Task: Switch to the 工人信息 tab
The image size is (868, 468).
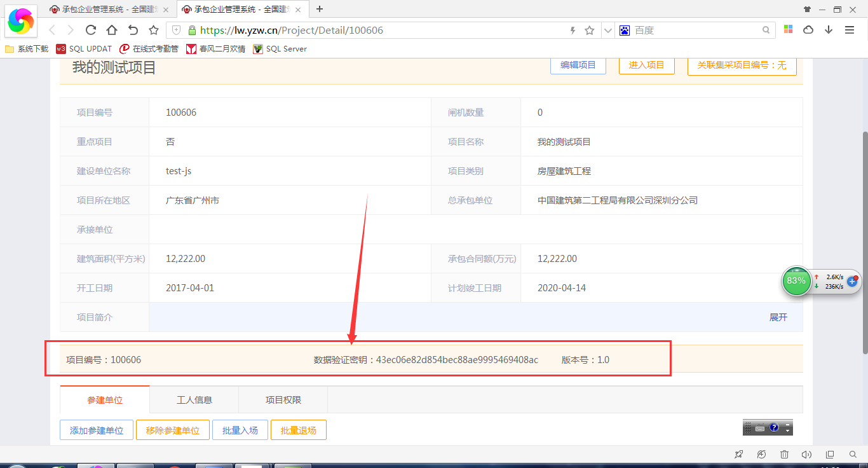Action: point(194,400)
